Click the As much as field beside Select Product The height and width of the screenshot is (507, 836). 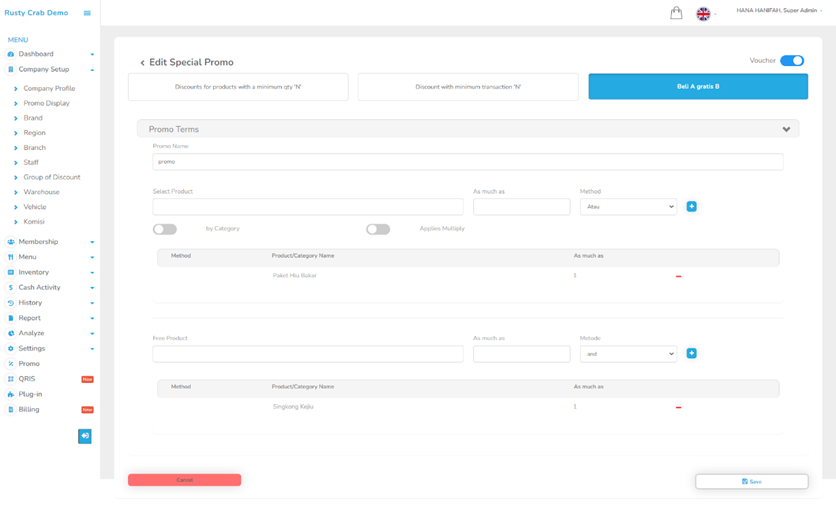521,207
